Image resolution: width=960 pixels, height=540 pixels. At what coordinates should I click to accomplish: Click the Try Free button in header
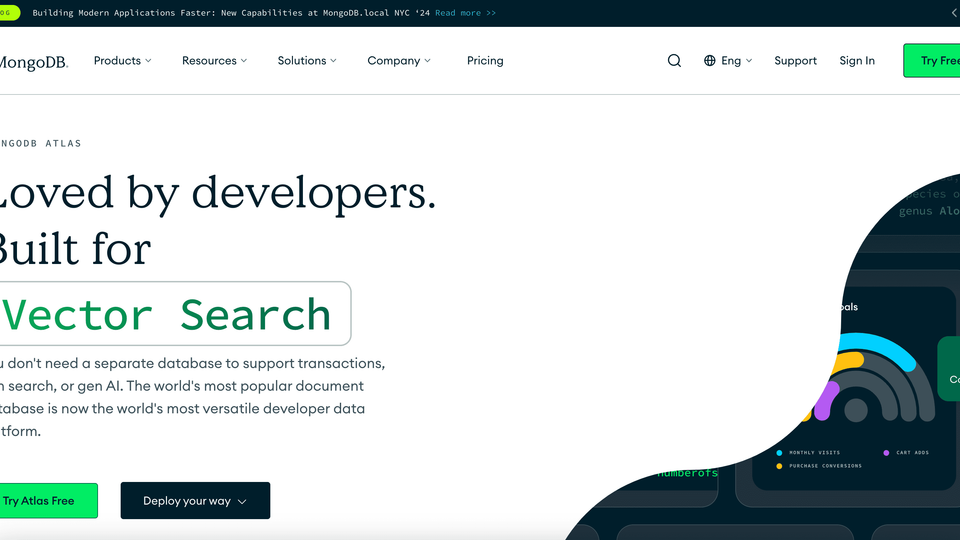point(932,61)
